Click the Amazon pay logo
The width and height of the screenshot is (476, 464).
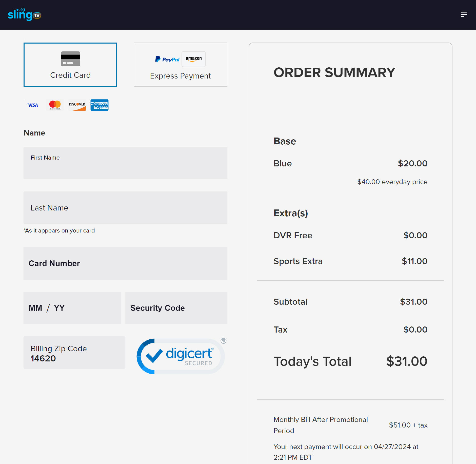pyautogui.click(x=194, y=59)
